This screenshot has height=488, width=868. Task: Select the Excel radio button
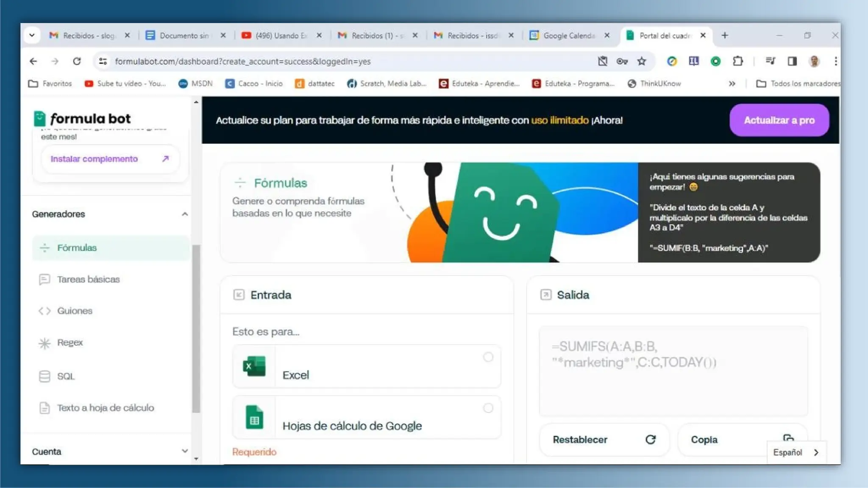tap(488, 357)
